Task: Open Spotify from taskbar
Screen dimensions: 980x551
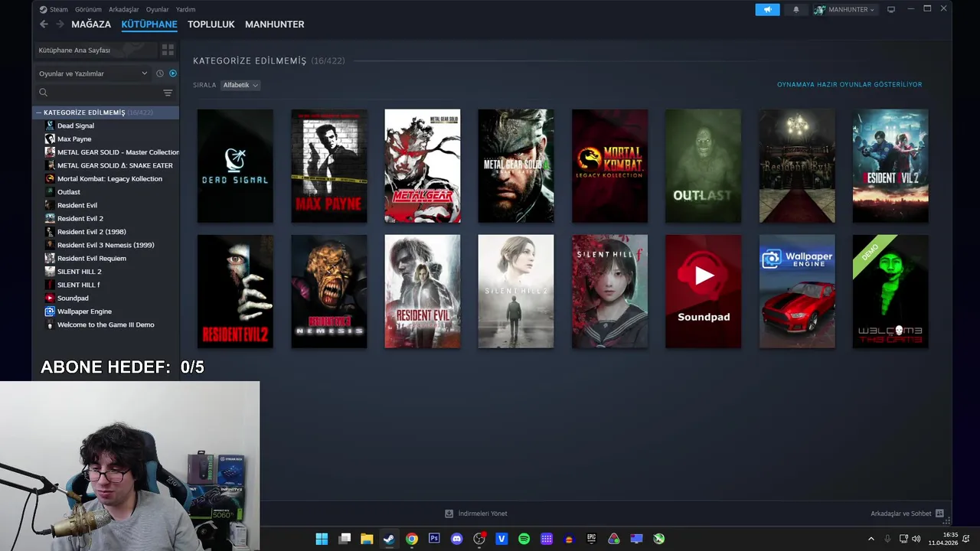Action: point(524,539)
